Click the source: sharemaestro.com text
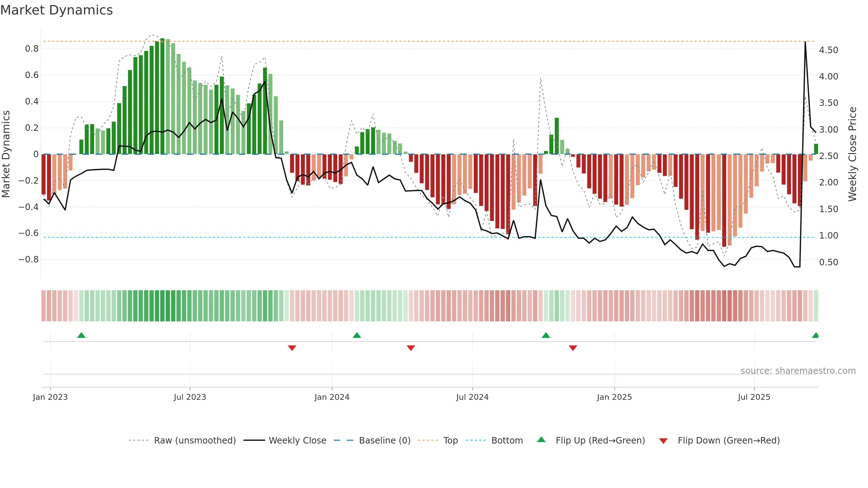Viewport: 868px width, 488px height. pyautogui.click(x=798, y=371)
